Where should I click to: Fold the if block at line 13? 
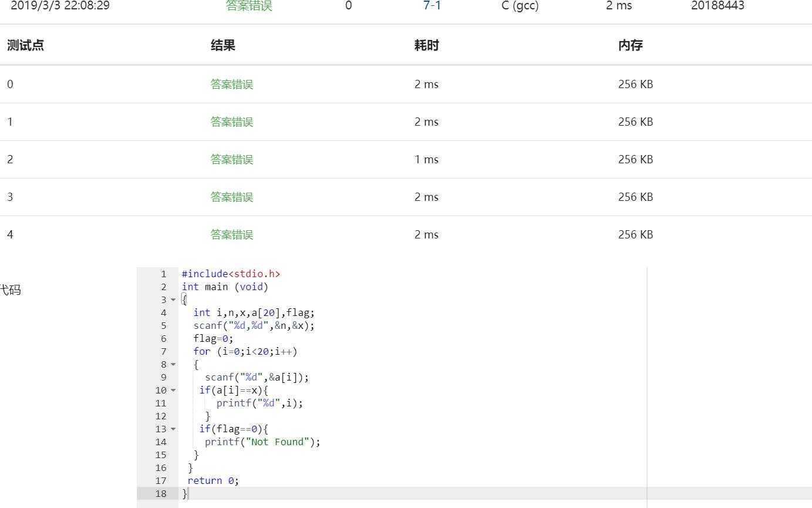173,429
